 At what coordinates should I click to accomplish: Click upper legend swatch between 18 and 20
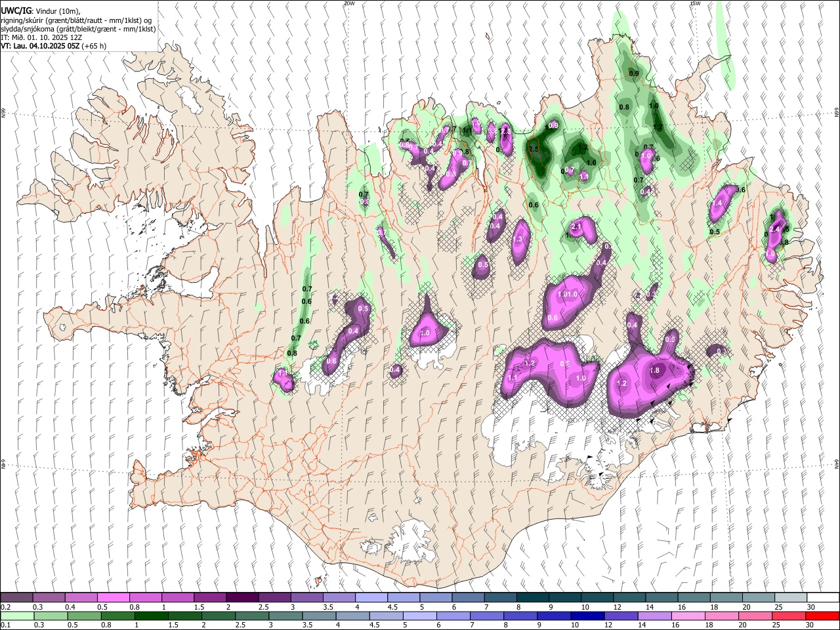726,597
